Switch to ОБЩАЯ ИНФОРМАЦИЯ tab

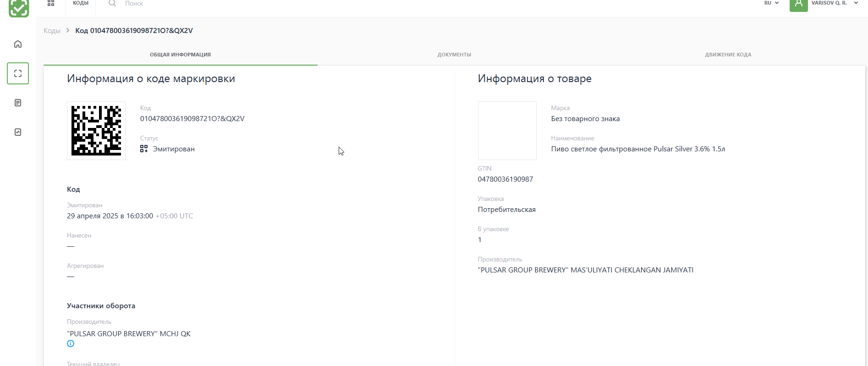click(x=180, y=55)
